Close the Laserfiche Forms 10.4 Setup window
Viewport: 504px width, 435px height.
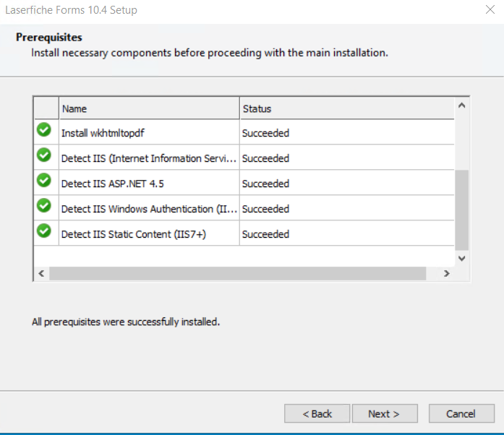(x=490, y=9)
